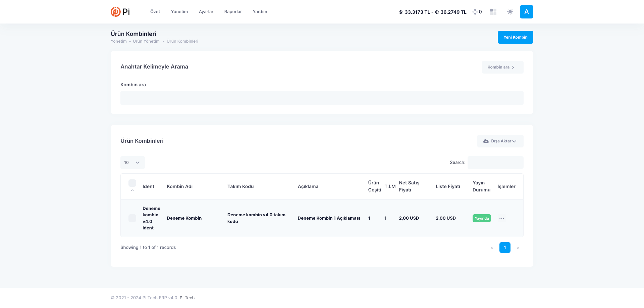Open the Raporlar menu

tap(233, 12)
